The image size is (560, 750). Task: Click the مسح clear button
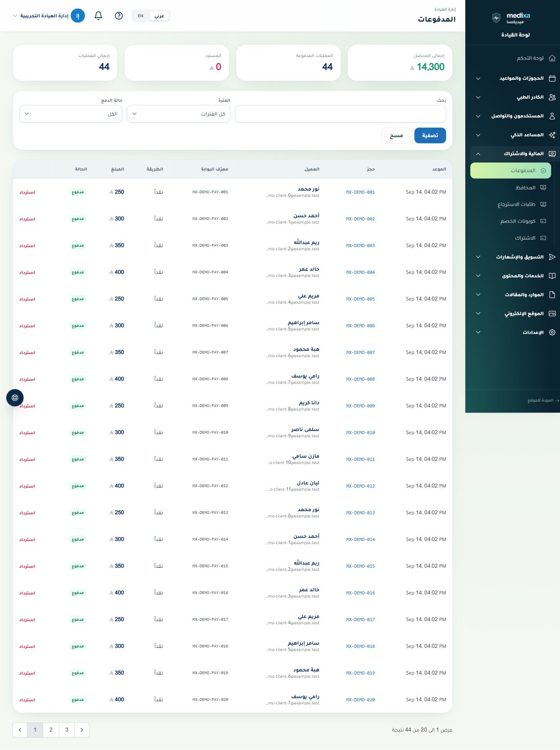click(396, 135)
